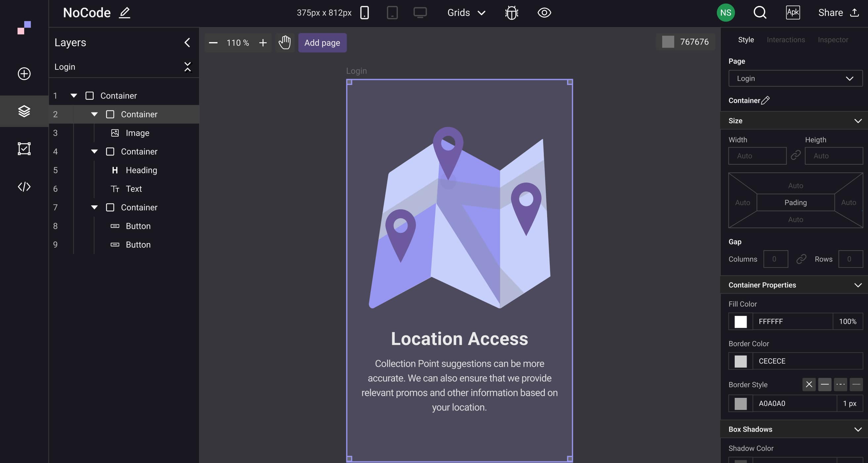This screenshot has width=868, height=463.
Task: Select the dashed border style option
Action: point(840,384)
